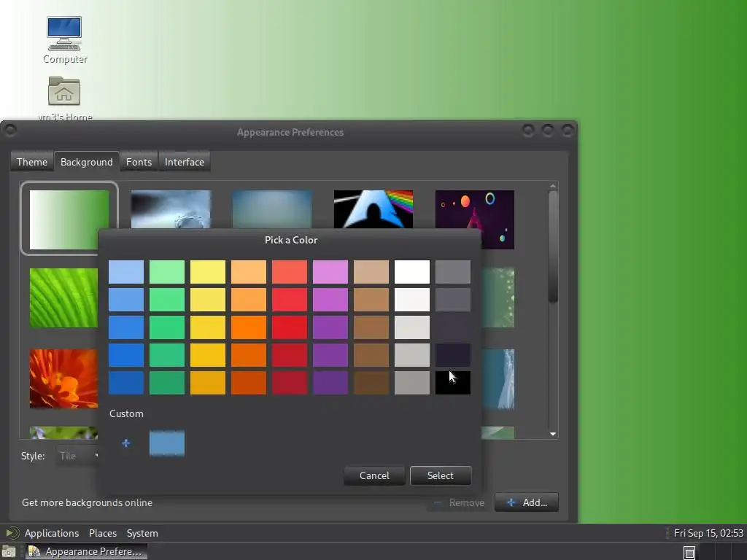Open the Home folder desktop icon

click(64, 98)
